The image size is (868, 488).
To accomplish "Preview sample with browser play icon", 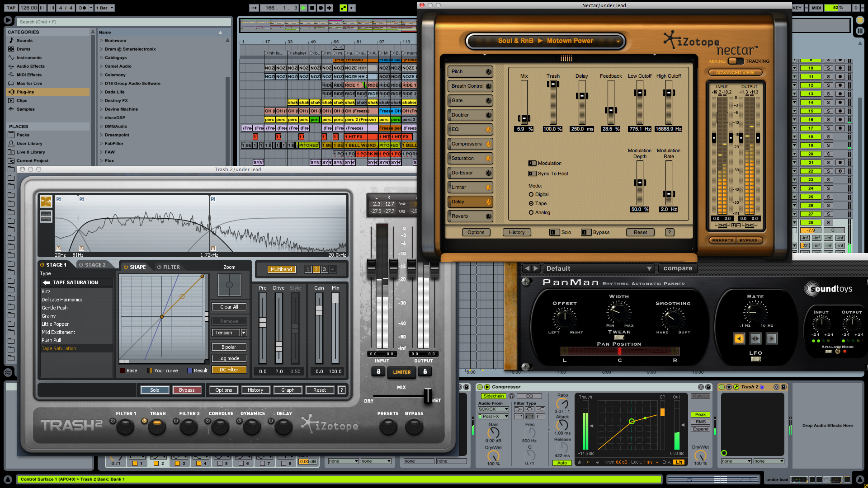I will click(8, 20).
